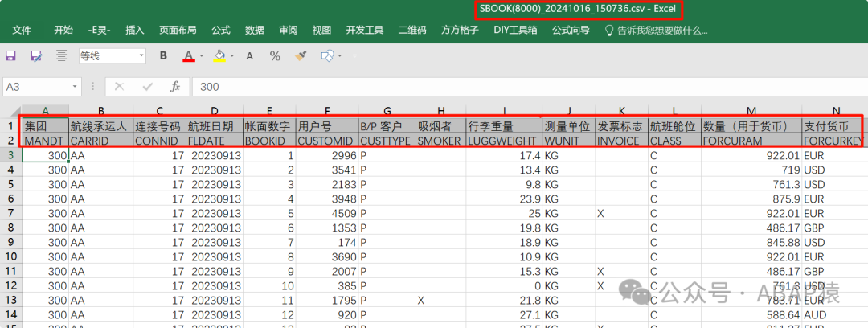Screen dimensions: 868x328
Task: Click the X smoker cell in row 13
Action: point(440,301)
